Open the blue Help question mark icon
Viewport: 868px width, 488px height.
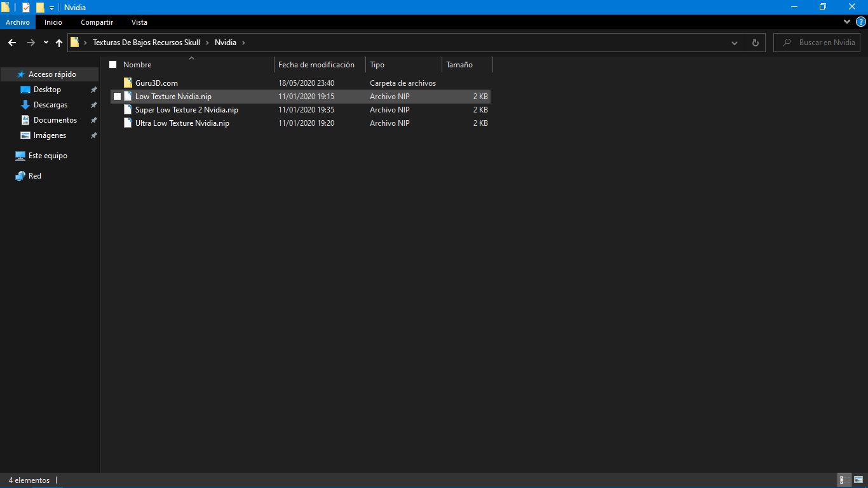click(861, 22)
